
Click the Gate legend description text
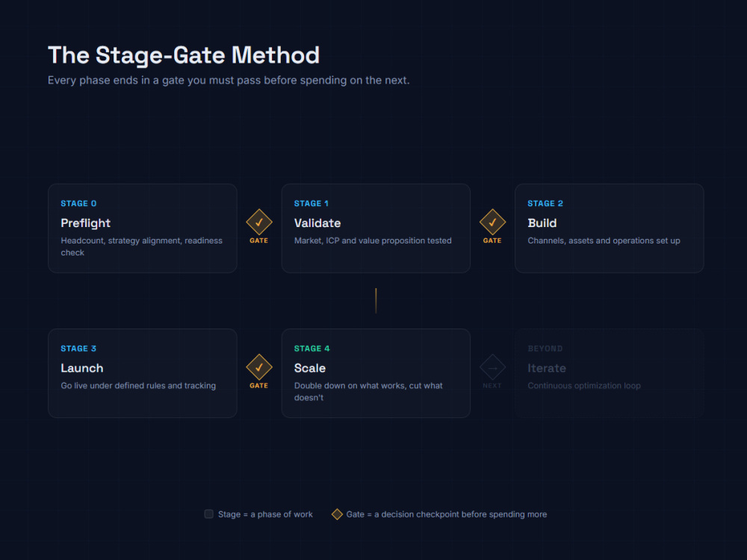click(447, 514)
